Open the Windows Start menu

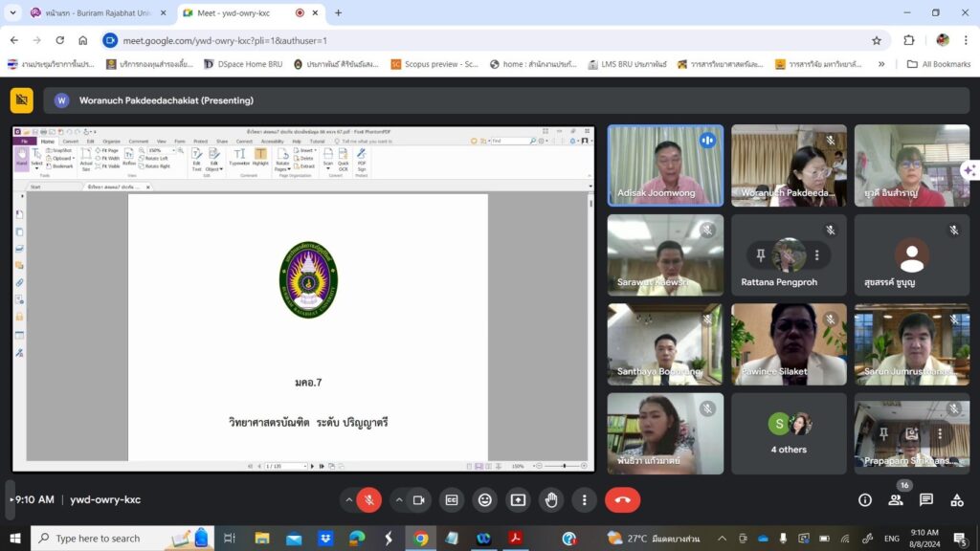point(15,538)
